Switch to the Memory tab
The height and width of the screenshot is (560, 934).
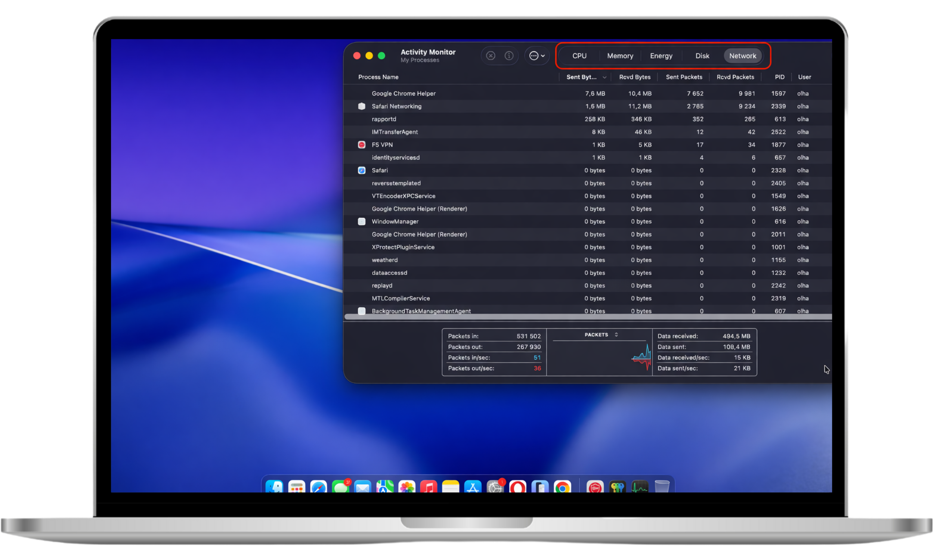pos(619,56)
